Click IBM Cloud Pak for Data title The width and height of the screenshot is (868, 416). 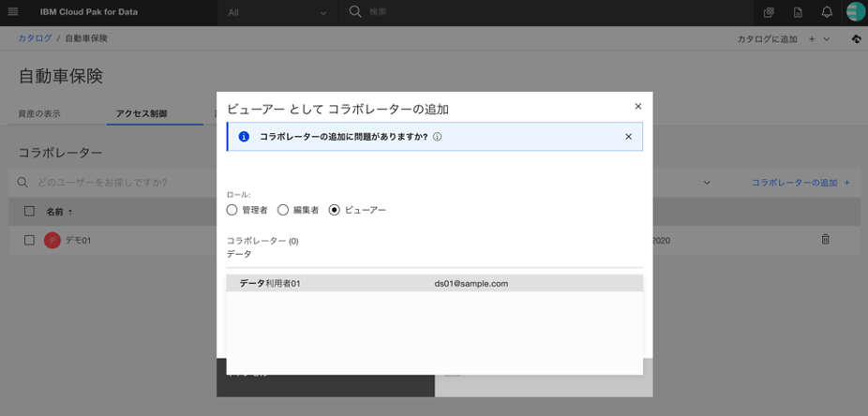(x=89, y=11)
